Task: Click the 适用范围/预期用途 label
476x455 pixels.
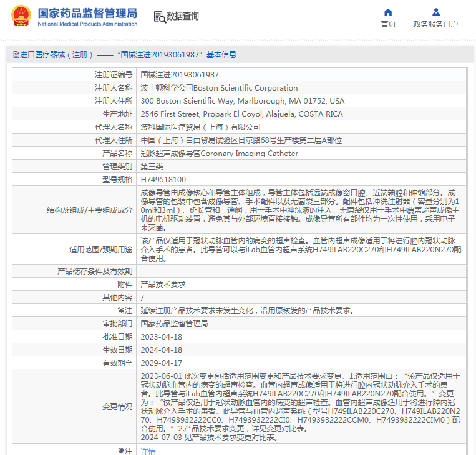Action: 101,250
